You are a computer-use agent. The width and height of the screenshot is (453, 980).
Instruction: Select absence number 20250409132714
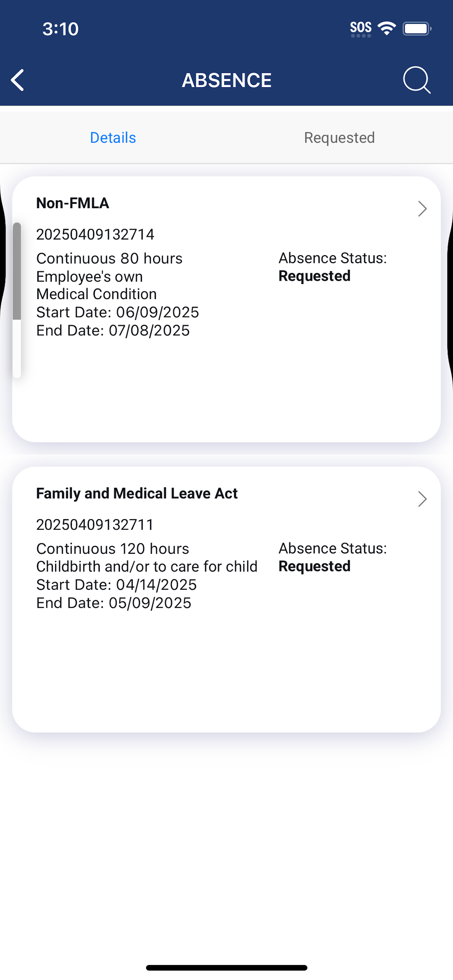[95, 234]
